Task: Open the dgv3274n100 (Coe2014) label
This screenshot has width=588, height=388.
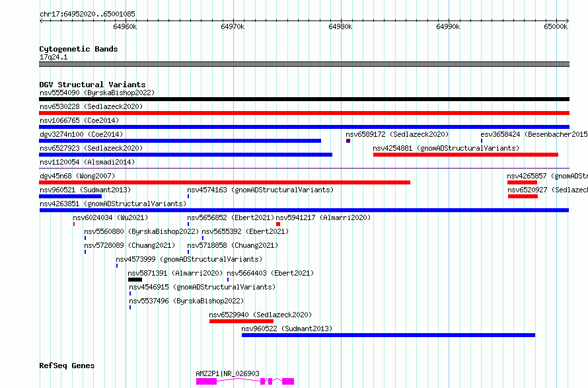Action: [81, 134]
